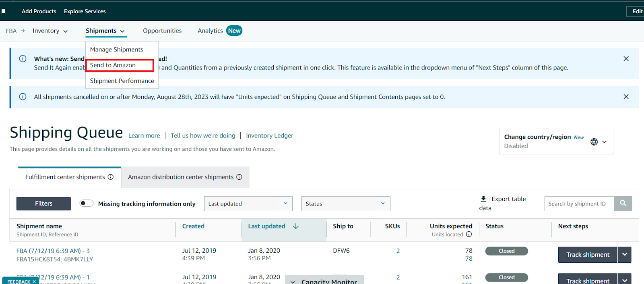Click shipment ID FBA15HCK8T54, 4BMK7LLY
644x284 pixels.
tap(55, 259)
